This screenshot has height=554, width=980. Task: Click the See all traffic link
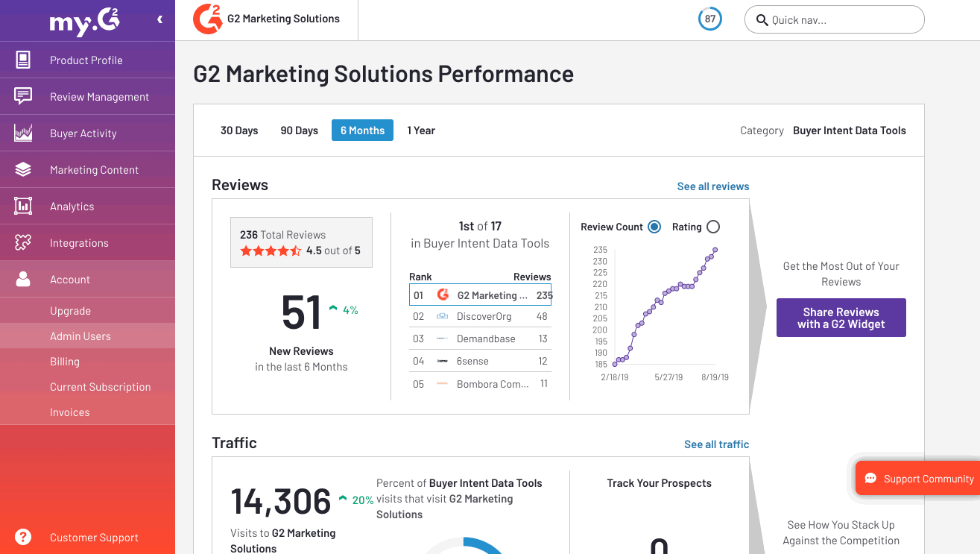pyautogui.click(x=716, y=444)
